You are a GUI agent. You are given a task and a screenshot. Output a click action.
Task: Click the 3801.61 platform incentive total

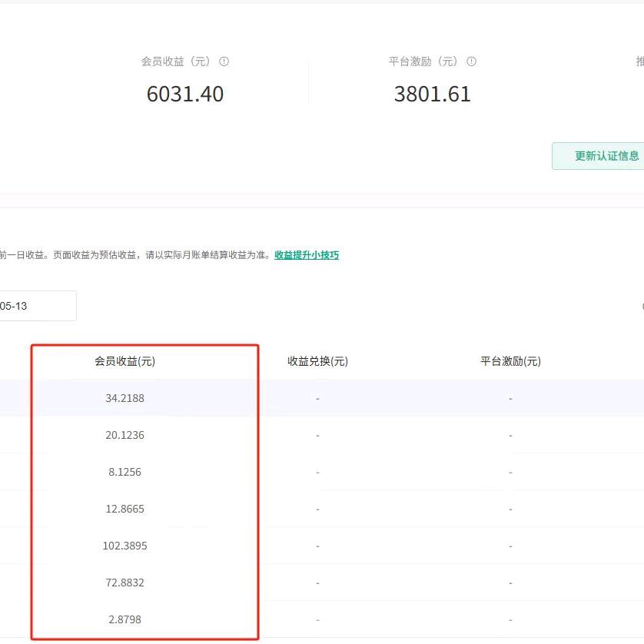432,94
